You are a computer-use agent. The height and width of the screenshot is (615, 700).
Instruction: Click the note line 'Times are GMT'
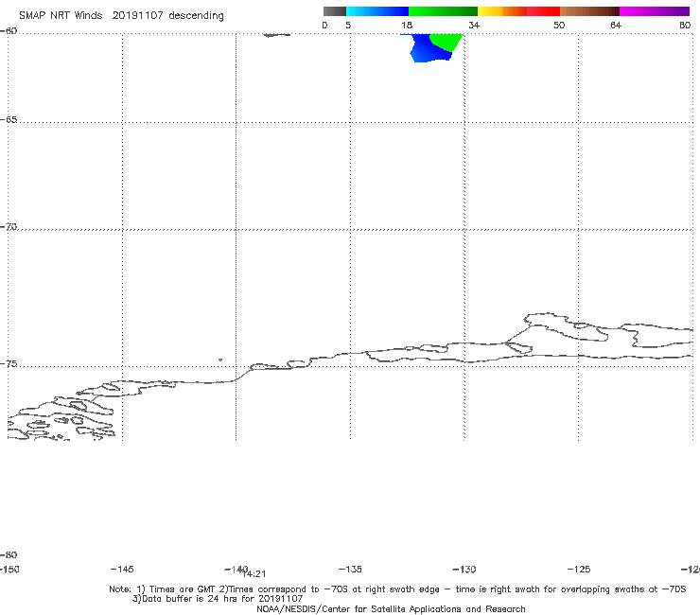(183, 589)
